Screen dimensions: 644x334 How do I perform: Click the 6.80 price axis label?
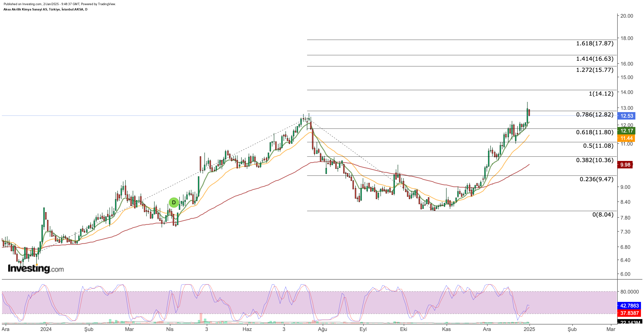tap(625, 247)
